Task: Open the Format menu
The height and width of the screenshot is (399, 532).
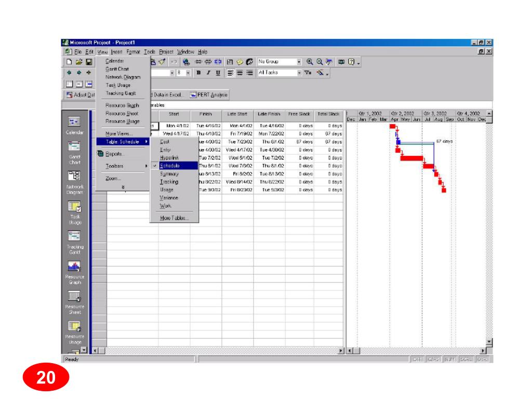Action: point(133,52)
